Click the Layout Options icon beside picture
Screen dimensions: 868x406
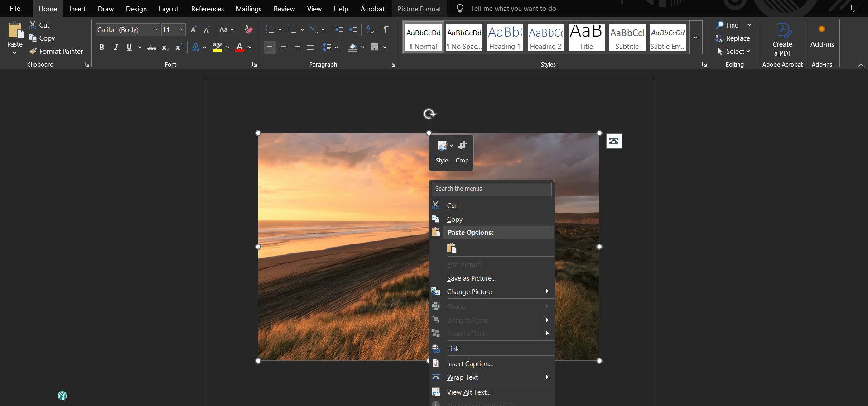(614, 141)
